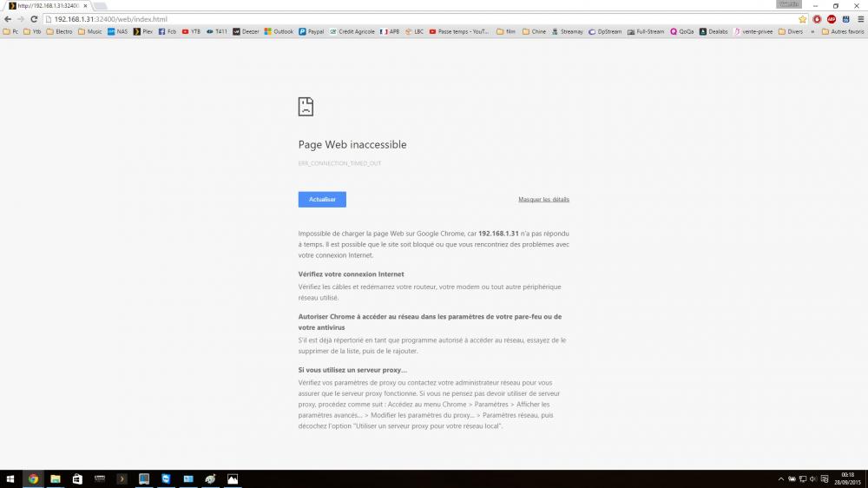Image resolution: width=868 pixels, height=488 pixels.
Task: Open a new tab with the new-tab button
Action: [x=100, y=6]
